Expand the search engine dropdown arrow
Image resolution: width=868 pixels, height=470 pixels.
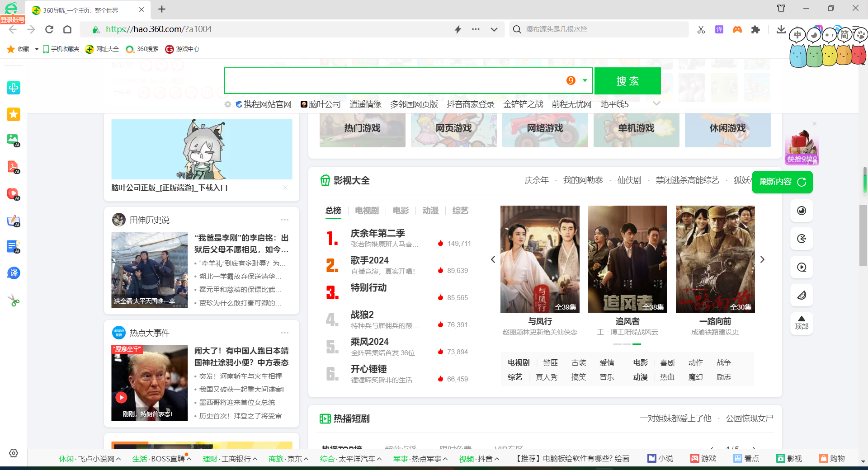coord(585,80)
